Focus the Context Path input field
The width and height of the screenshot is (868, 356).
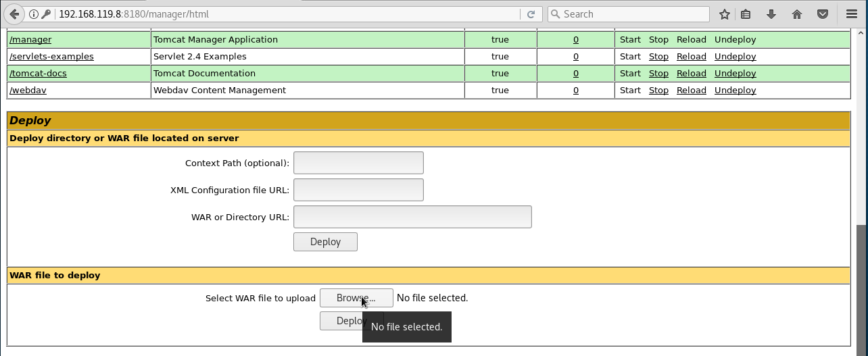point(358,163)
